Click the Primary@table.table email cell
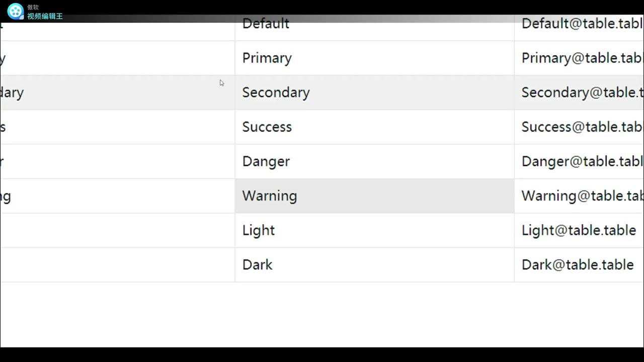Screen dimensions: 644x362 coord(579,58)
